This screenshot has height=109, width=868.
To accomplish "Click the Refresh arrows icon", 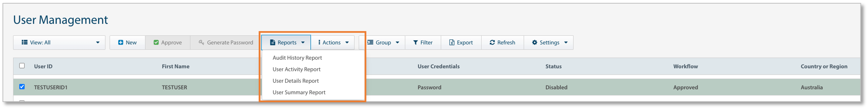I will point(492,42).
